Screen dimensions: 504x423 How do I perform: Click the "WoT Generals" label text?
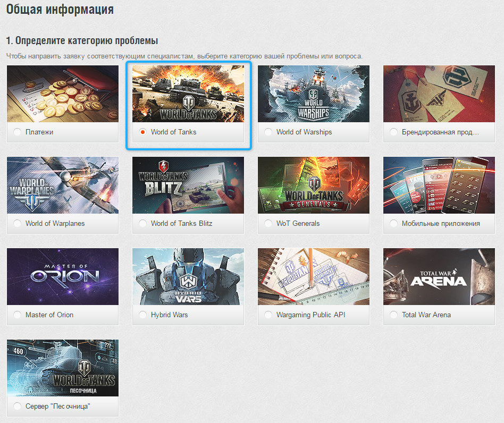coord(298,224)
